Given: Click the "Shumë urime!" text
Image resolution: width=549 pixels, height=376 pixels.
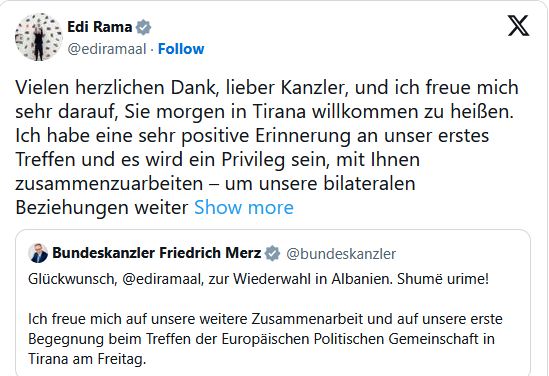Looking at the screenshot, I should tap(443, 279).
